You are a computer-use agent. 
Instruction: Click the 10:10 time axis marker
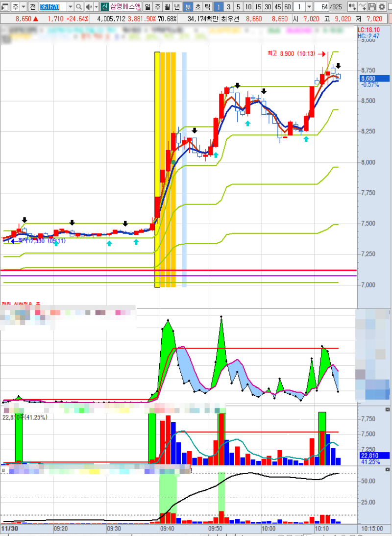[321, 529]
